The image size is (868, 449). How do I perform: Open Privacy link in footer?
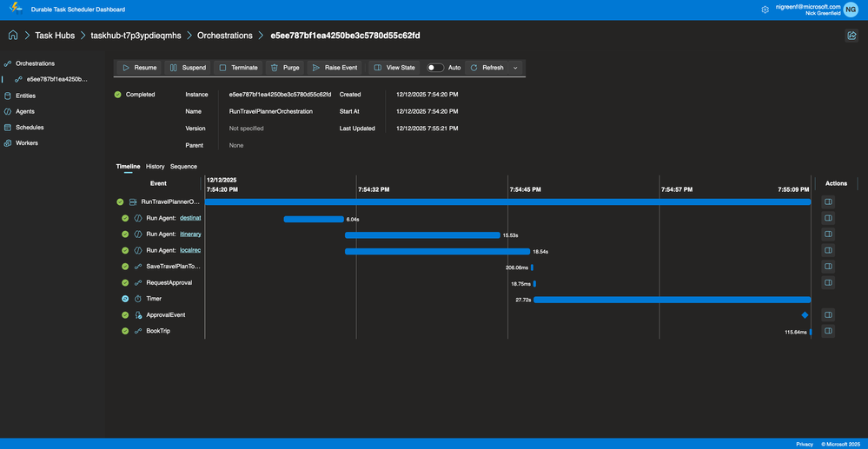click(805, 444)
